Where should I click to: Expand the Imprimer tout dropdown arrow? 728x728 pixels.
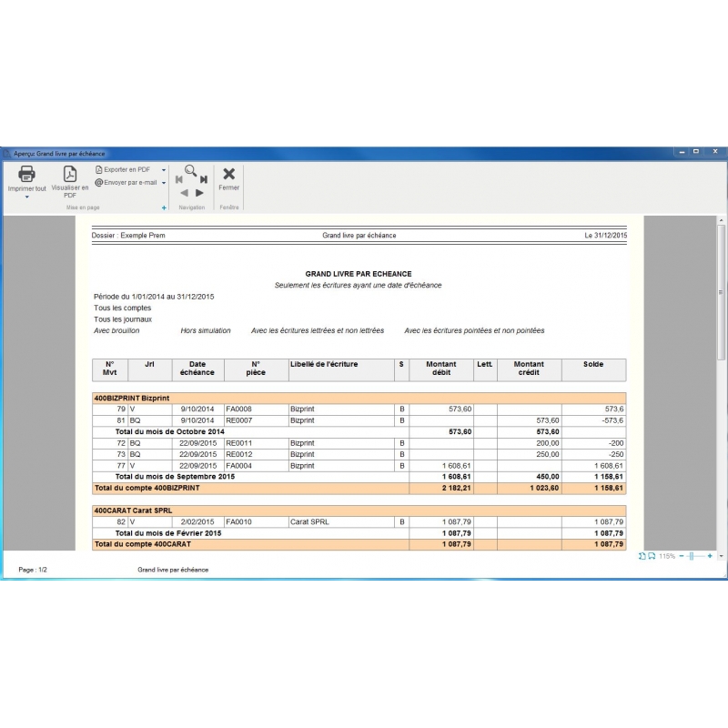(x=26, y=197)
